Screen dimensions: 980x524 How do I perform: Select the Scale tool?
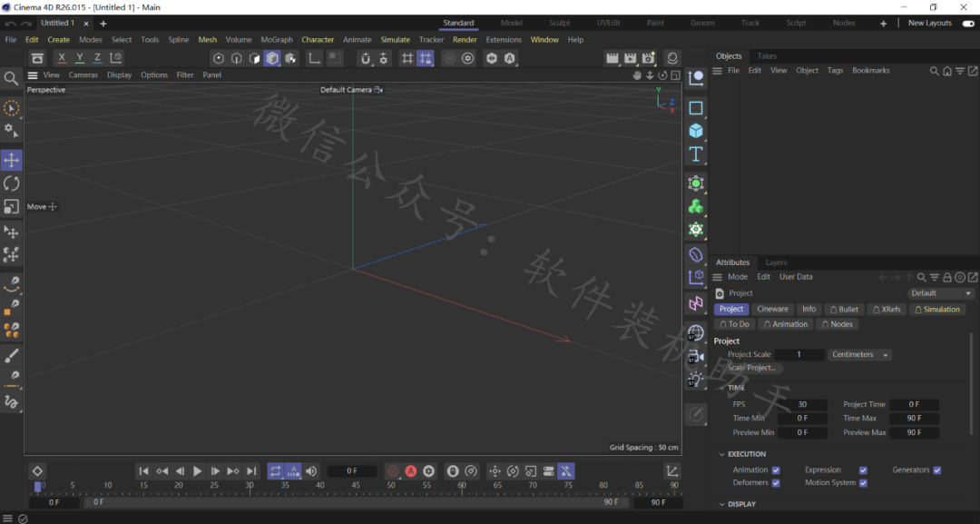pos(11,206)
